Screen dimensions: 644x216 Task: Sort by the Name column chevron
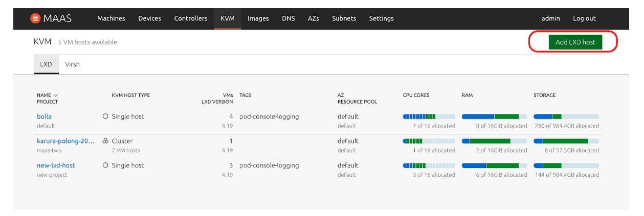point(56,95)
